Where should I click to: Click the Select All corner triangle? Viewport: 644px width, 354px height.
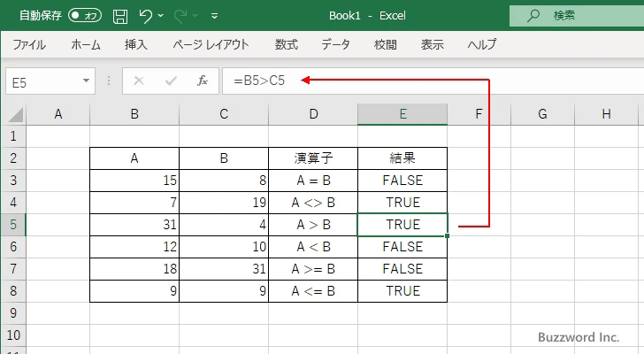(15, 114)
